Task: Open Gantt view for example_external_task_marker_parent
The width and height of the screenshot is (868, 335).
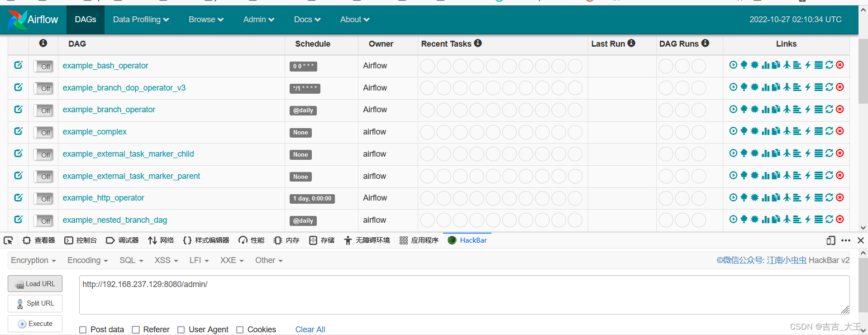Action: pos(797,175)
